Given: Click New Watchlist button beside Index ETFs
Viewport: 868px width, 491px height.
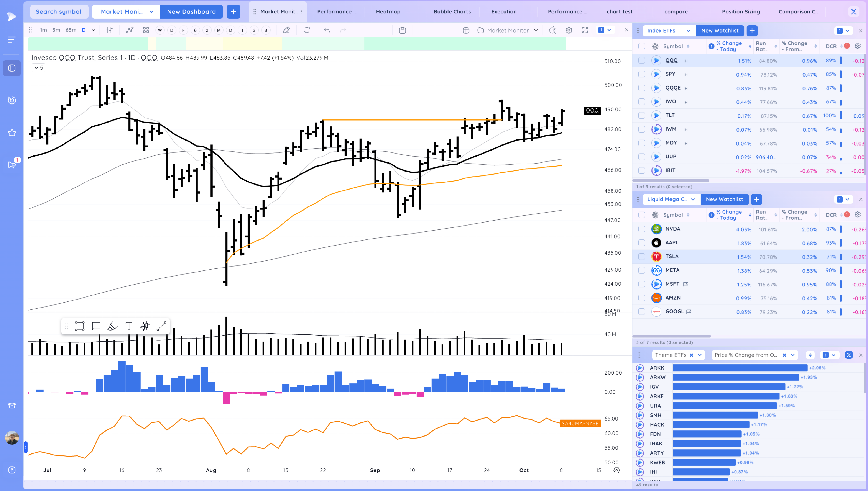Looking at the screenshot, I should [x=720, y=31].
